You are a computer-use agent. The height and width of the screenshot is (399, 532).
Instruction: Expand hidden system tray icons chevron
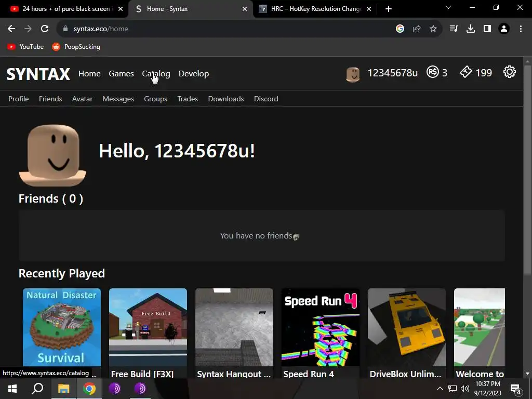440,389
